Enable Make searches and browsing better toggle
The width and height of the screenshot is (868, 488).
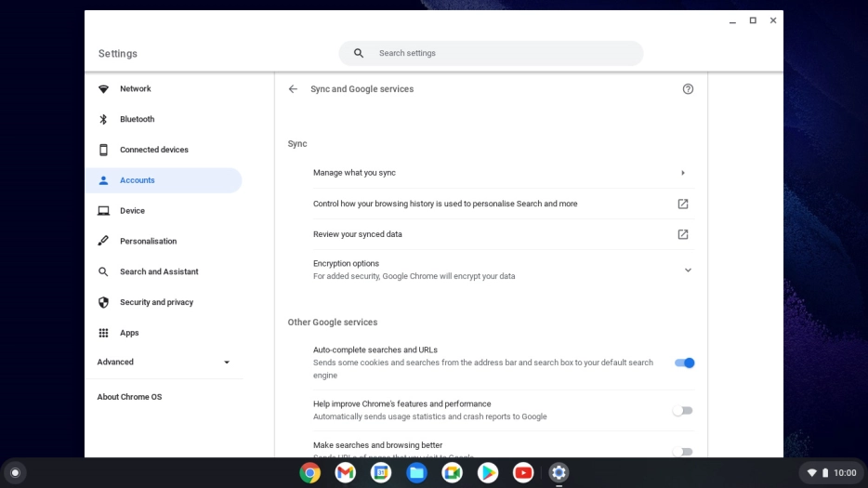click(x=683, y=452)
